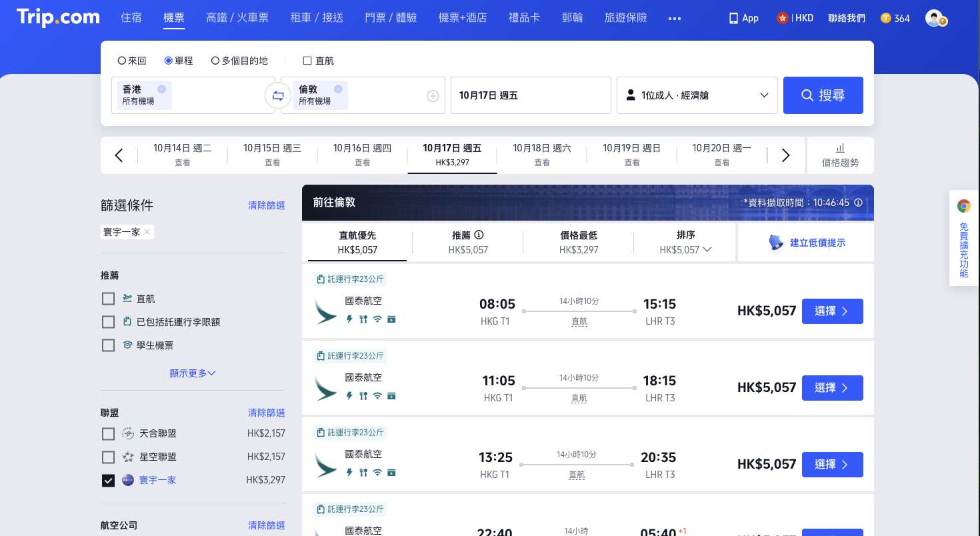The image size is (980, 536).
Task: Open the passenger and cabin class dropdown
Action: pyautogui.click(x=697, y=95)
